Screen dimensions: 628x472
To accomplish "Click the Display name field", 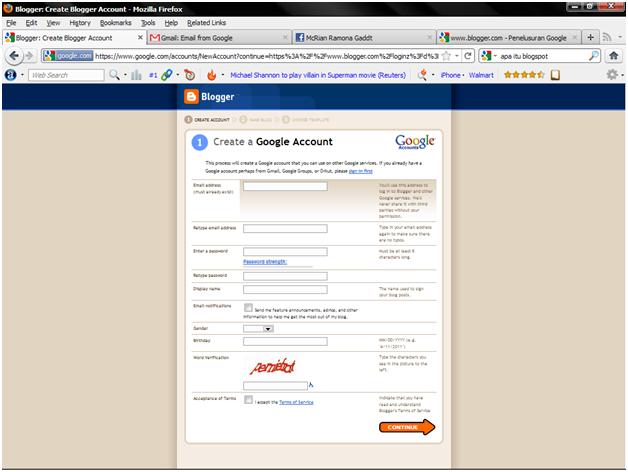I will (285, 289).
